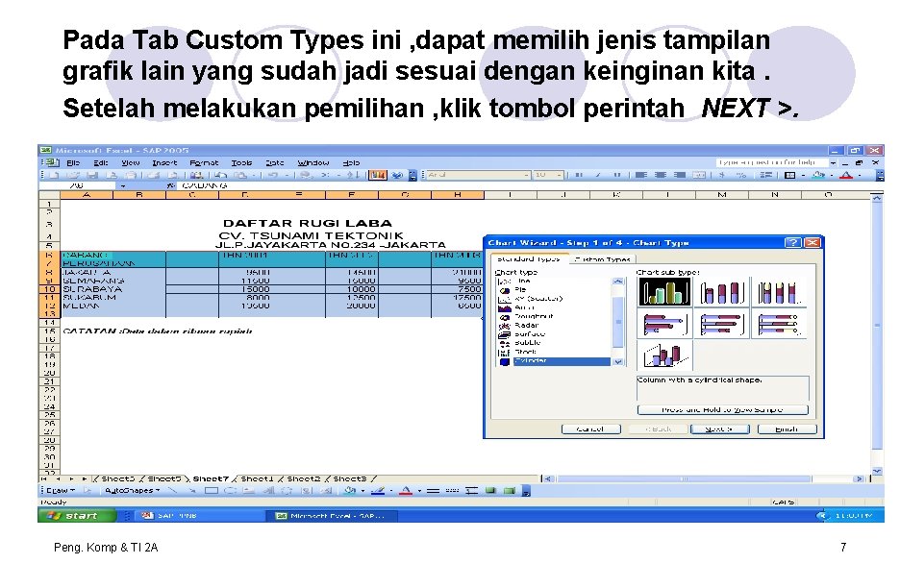The image size is (900, 588).
Task: Select the highlighted Cylinder chart type
Action: coord(554,361)
